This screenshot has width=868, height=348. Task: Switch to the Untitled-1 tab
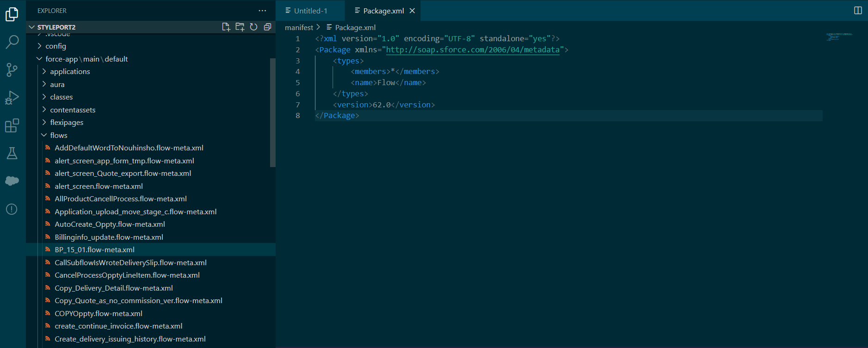(310, 11)
